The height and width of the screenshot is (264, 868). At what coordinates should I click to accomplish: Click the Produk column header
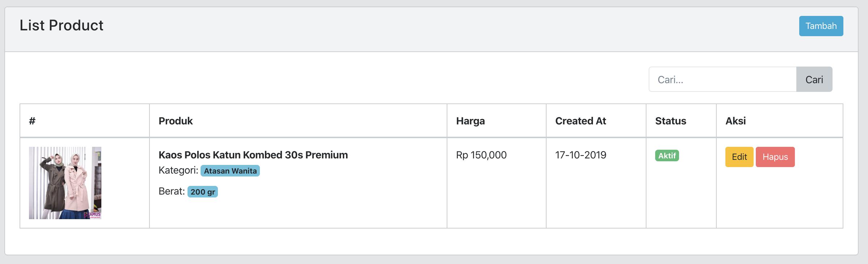click(x=176, y=121)
